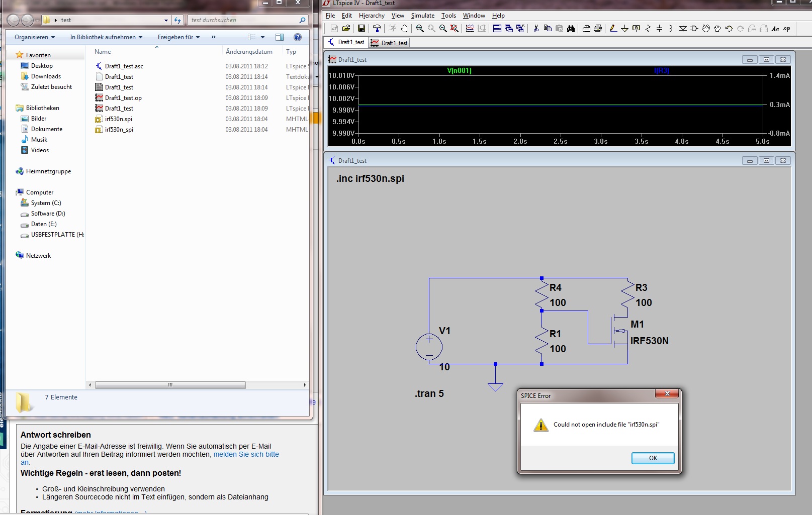The width and height of the screenshot is (812, 515).
Task: Select the SPICE directive '.op' tool
Action: pyautogui.click(x=787, y=29)
